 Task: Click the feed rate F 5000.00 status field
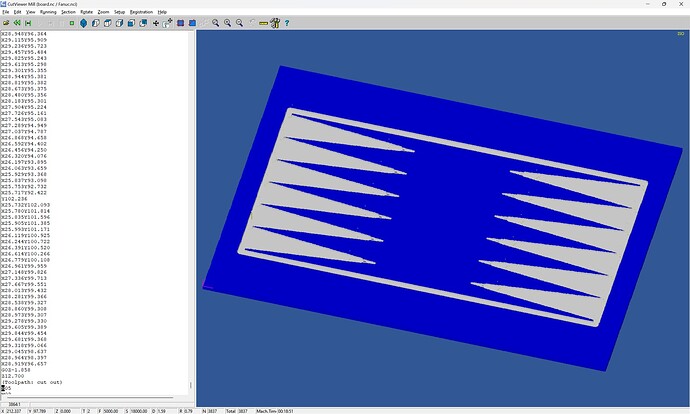pos(110,411)
